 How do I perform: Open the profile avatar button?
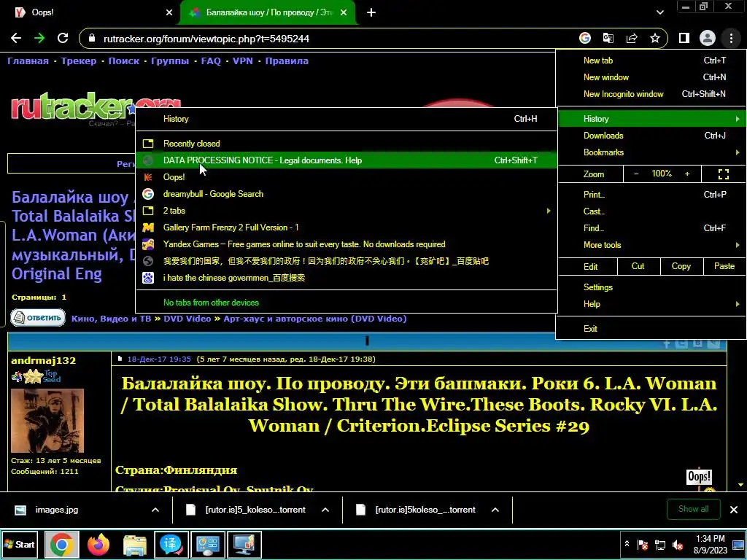[708, 38]
